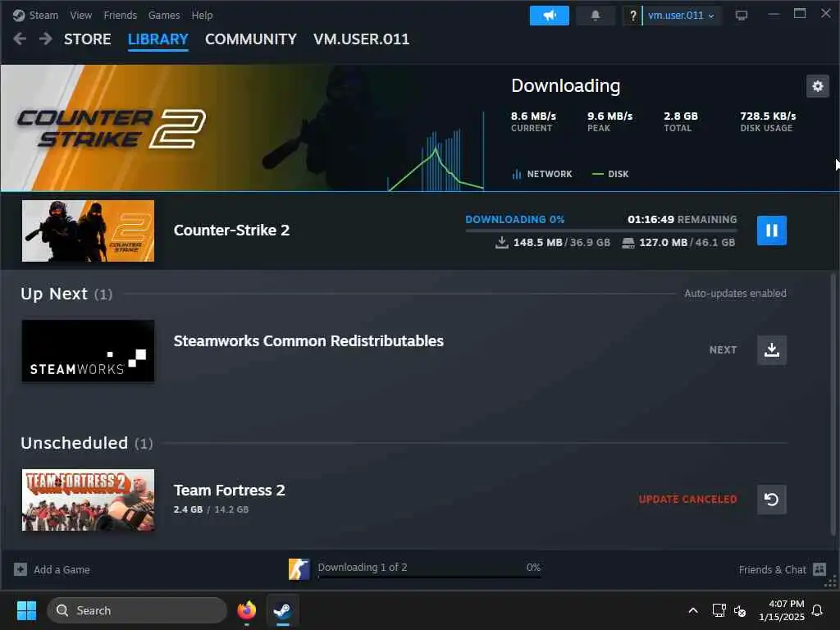Go back with the left arrow
The width and height of the screenshot is (840, 630).
(20, 39)
